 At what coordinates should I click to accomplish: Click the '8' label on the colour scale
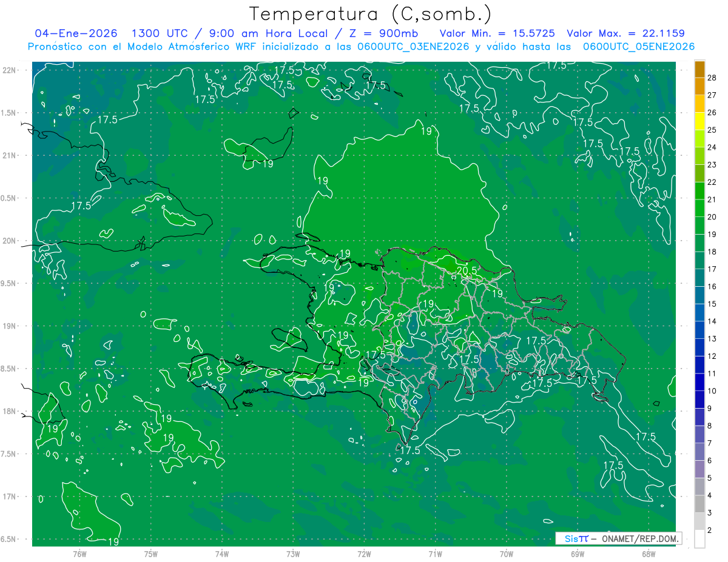click(x=710, y=426)
